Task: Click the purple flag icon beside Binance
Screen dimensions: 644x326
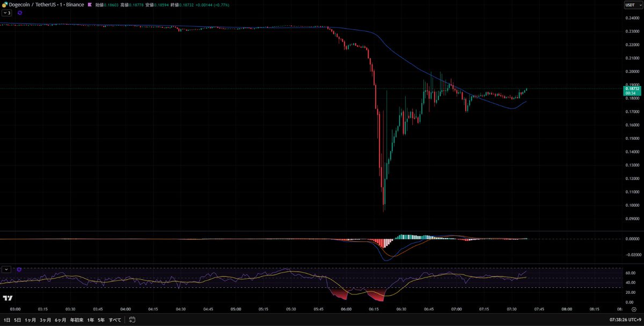Action: [x=90, y=4]
